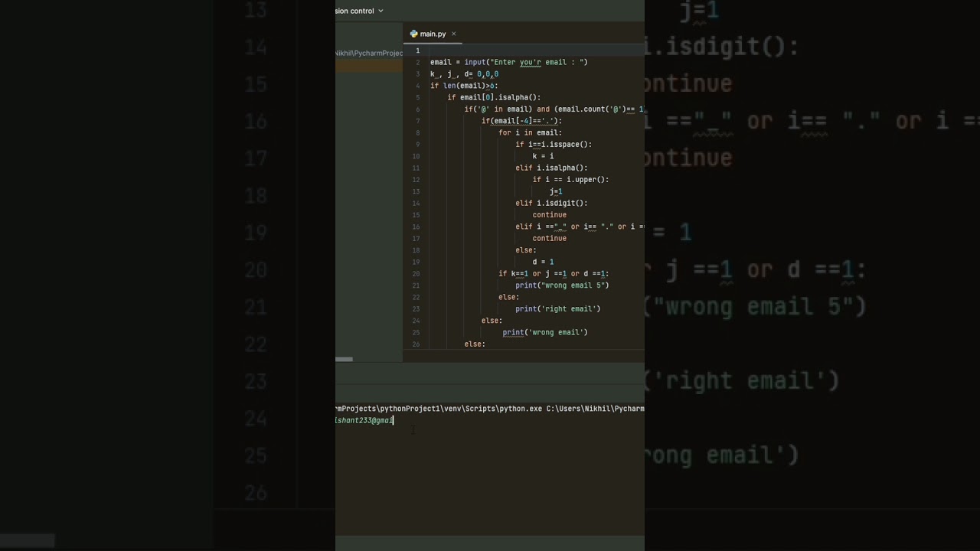Switch to the main.py editor tab
The width and height of the screenshot is (980, 551).
point(433,34)
